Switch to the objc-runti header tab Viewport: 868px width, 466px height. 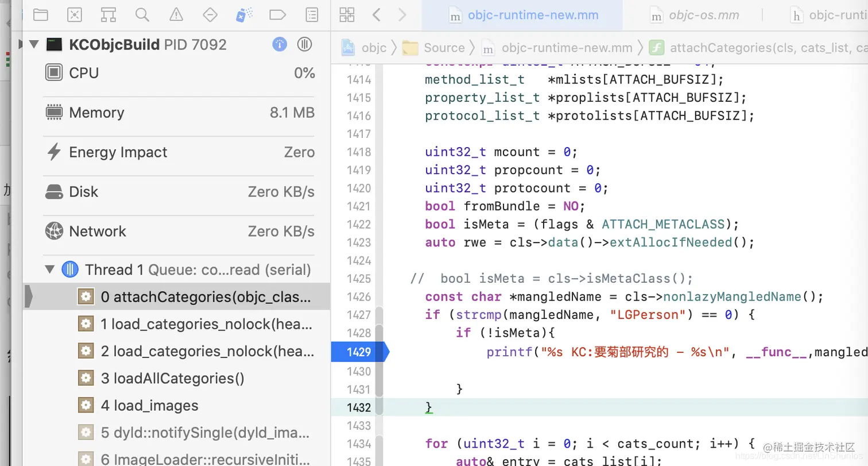click(828, 16)
